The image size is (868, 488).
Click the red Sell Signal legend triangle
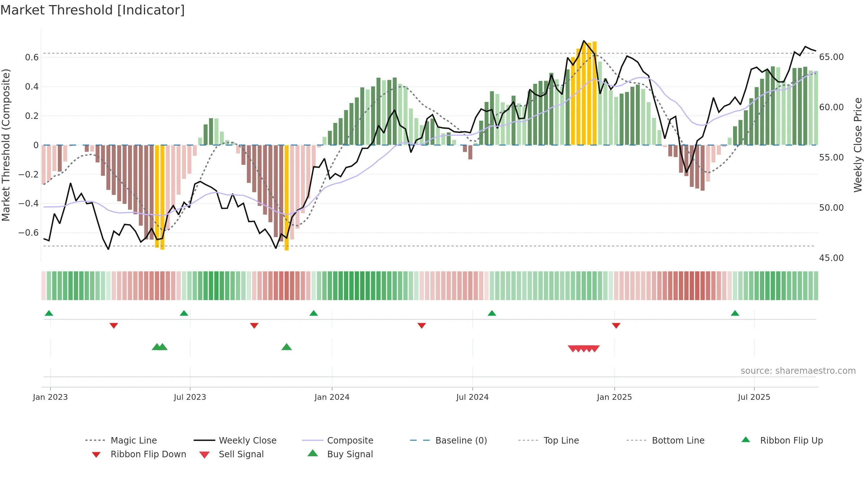tap(204, 455)
